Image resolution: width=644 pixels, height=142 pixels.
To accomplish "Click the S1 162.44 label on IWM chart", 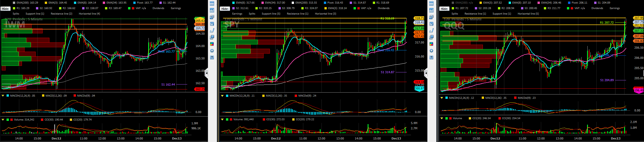I will 168,84.
